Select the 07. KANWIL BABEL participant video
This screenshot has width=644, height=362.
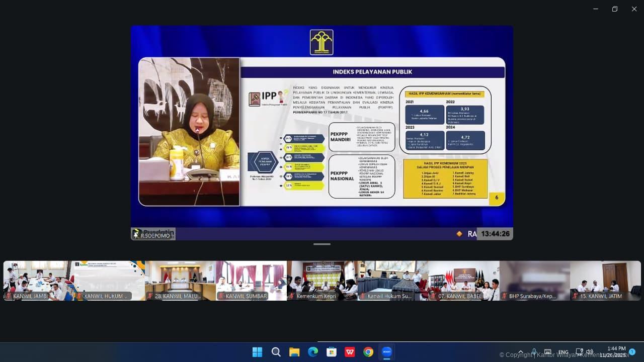pos(464,281)
